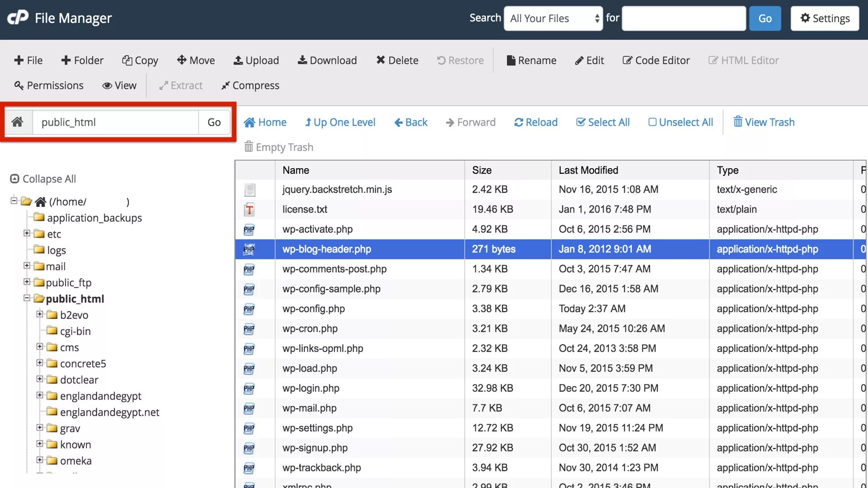Open the Code Editor tool
The height and width of the screenshot is (488, 868).
pos(656,61)
